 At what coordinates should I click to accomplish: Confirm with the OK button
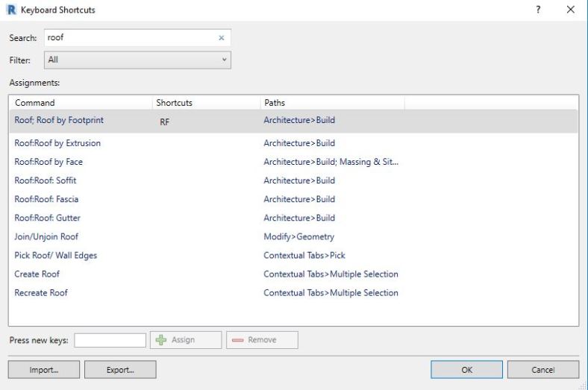[466, 369]
